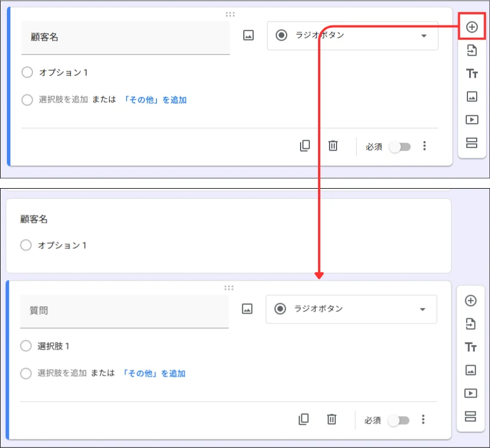The width and height of the screenshot is (490, 448).
Task: Open more options for 顧客名 question
Action: coord(425,146)
